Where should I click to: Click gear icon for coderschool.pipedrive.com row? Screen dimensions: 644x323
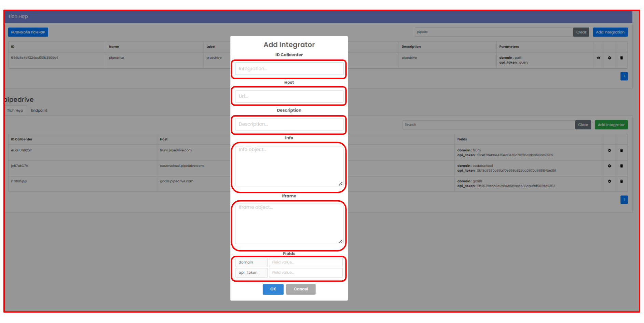(x=609, y=166)
